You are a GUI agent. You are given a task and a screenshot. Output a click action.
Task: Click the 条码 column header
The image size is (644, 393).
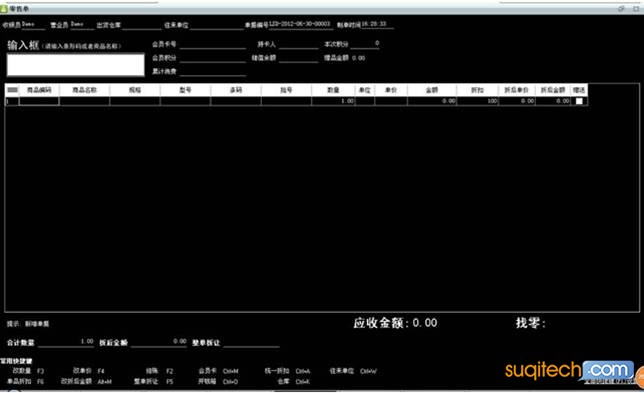236,90
